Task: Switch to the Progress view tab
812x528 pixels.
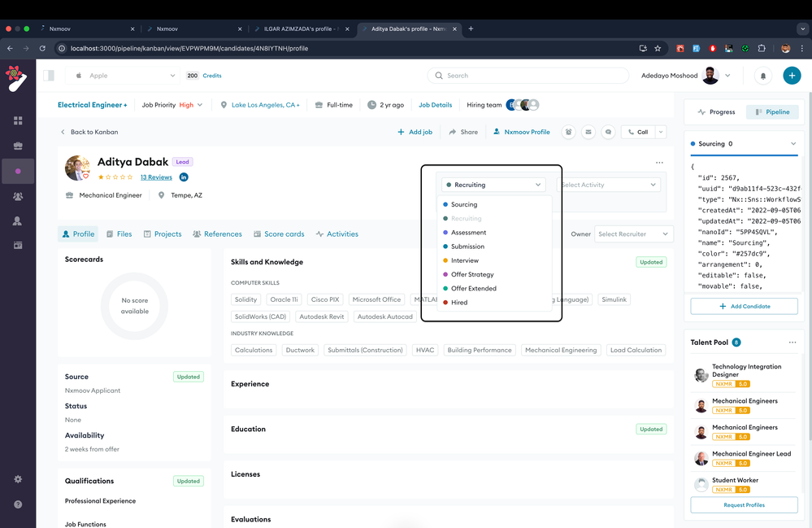Action: pos(716,112)
